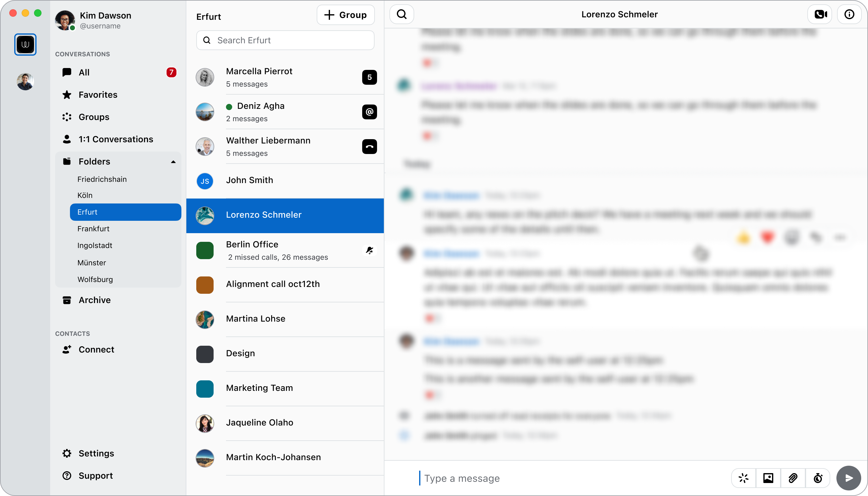
Task: Click the Wire logo in the sidebar
Action: 25,44
